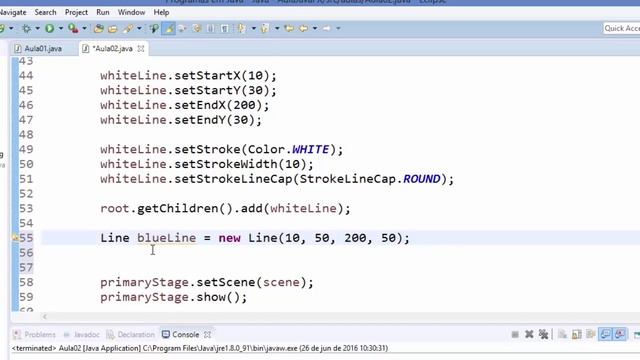Open the Help menu
Screen dimensions: 640x360
click(x=161, y=12)
